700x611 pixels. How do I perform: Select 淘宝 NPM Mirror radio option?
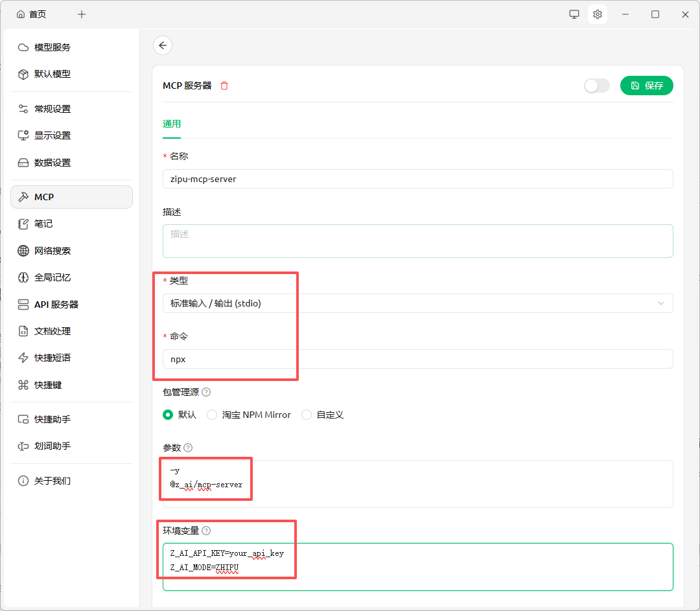pos(212,415)
